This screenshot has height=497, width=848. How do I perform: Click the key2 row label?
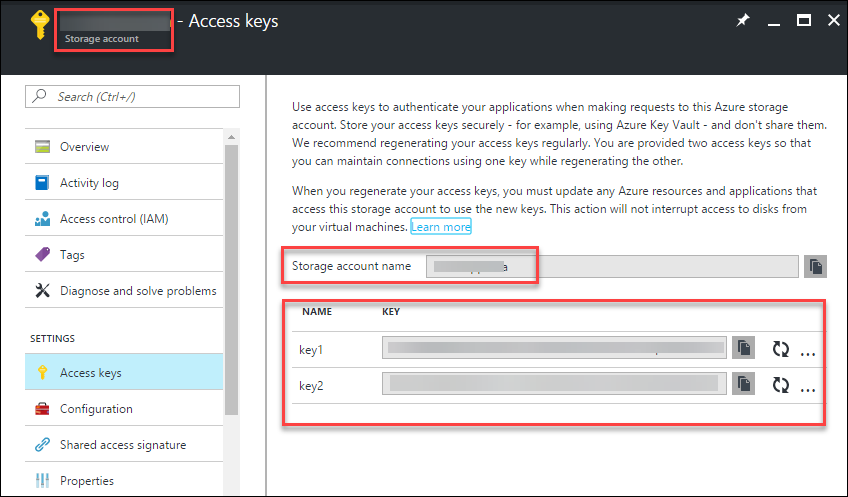click(311, 386)
